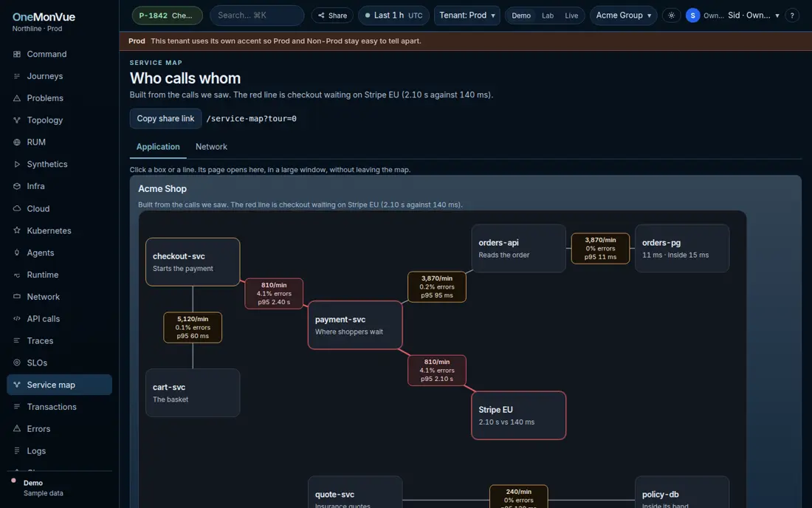Image resolution: width=812 pixels, height=508 pixels.
Task: Switch to Demo mode
Action: (x=521, y=16)
